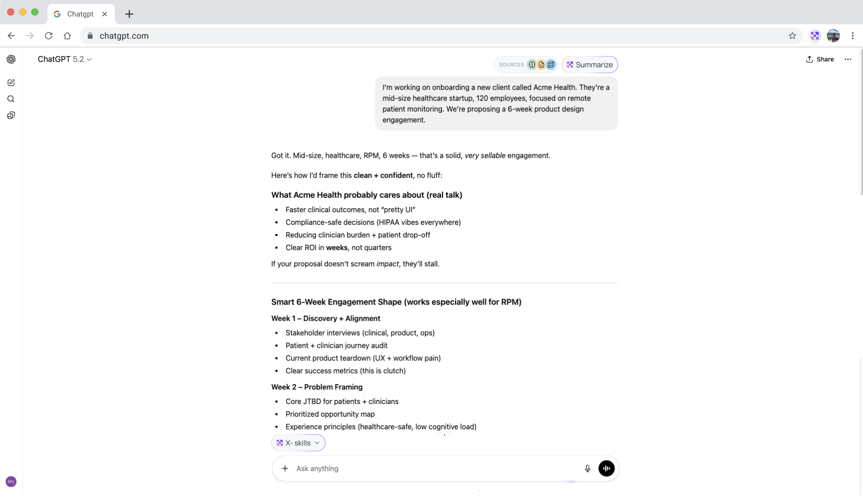
Task: Attach a file using the plus icon
Action: [x=285, y=469]
